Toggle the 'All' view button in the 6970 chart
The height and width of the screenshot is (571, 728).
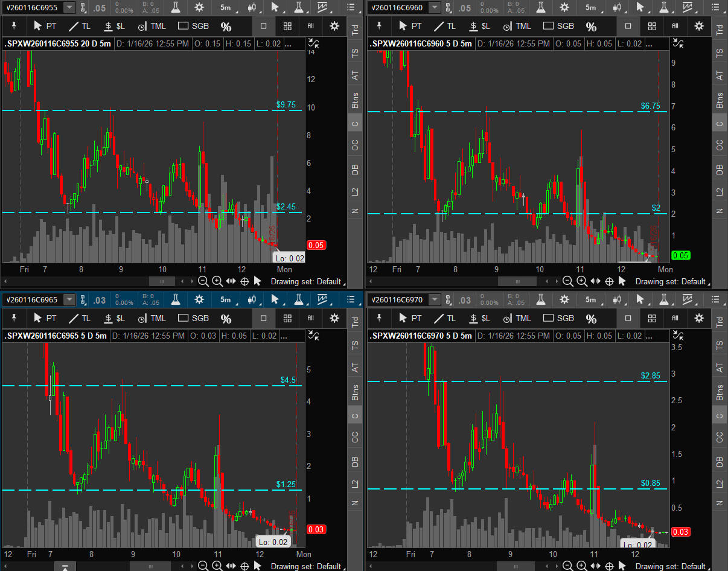[675, 318]
